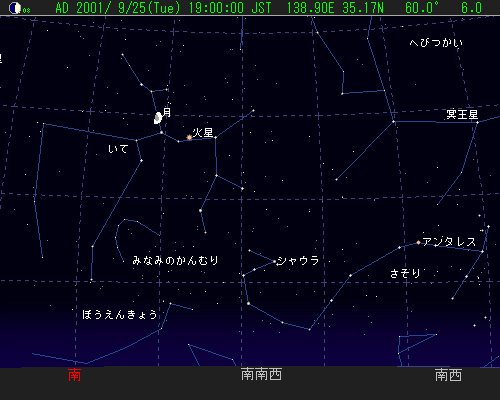Select the Telescopium (ぼうえんきょう) label
Screen dimensions: 500x400
(x=120, y=314)
